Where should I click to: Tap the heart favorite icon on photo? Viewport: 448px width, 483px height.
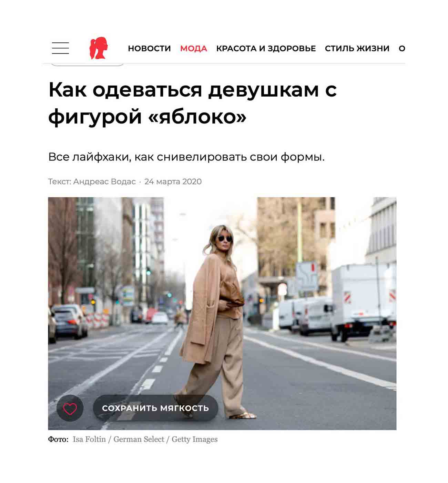click(x=70, y=408)
